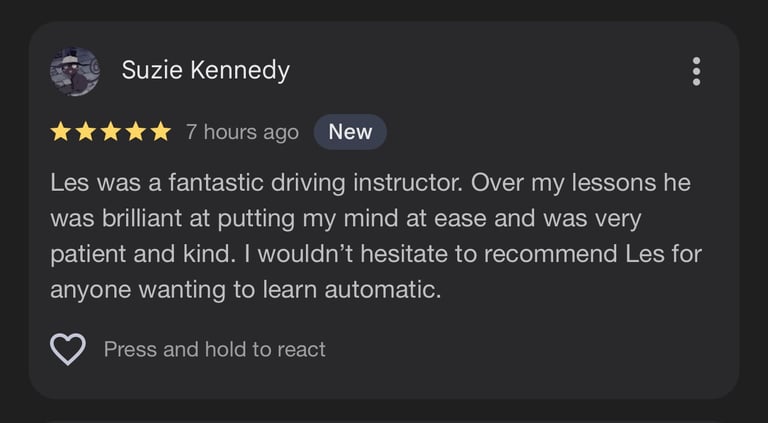The image size is (768, 423).
Task: Open the three-dot options menu
Action: [x=696, y=71]
